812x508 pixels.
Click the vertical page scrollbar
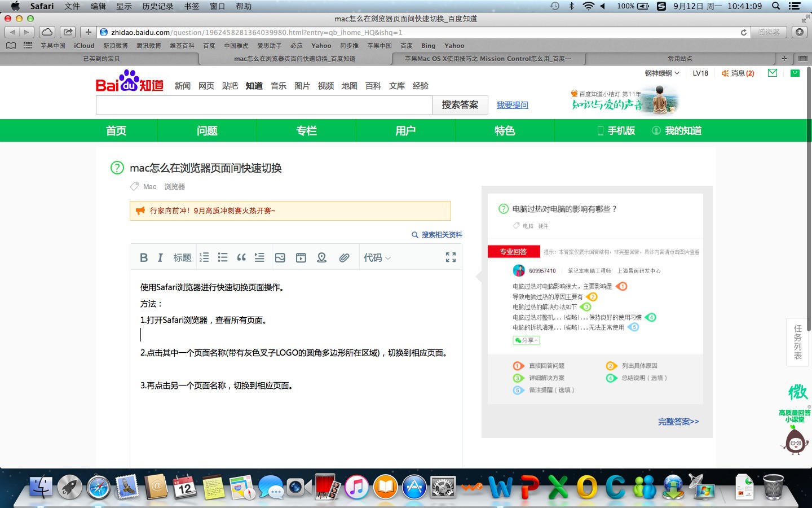click(809, 198)
